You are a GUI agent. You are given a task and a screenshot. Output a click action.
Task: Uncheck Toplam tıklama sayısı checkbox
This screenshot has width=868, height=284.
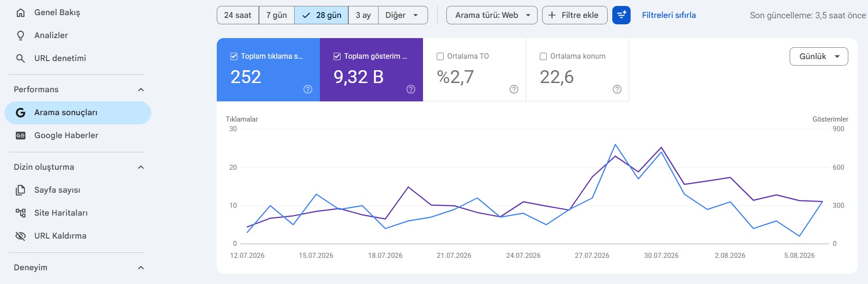tap(234, 56)
